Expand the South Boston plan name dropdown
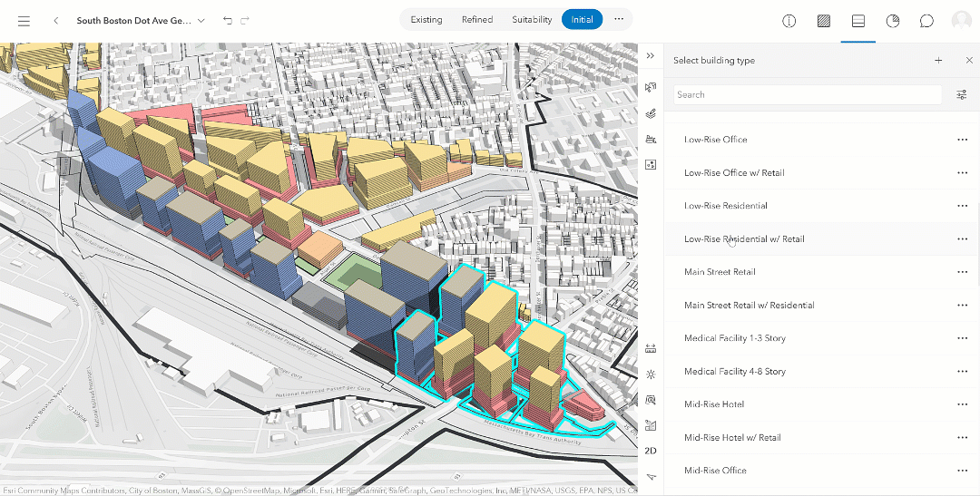 (201, 20)
